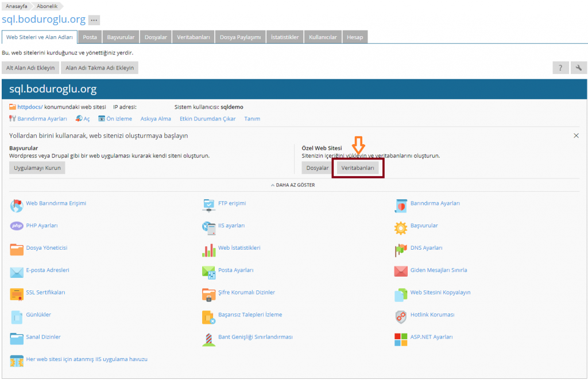Select the İstatistikler tab
The image size is (588, 380).
pyautogui.click(x=285, y=37)
